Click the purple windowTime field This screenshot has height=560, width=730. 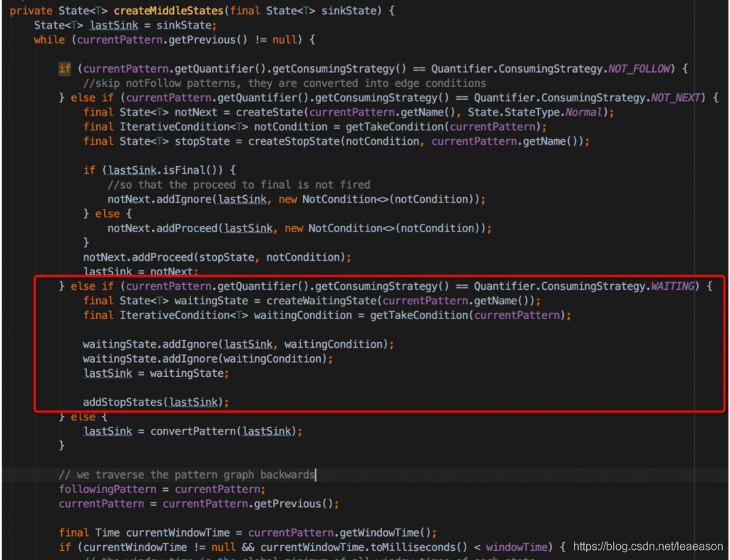[517, 547]
